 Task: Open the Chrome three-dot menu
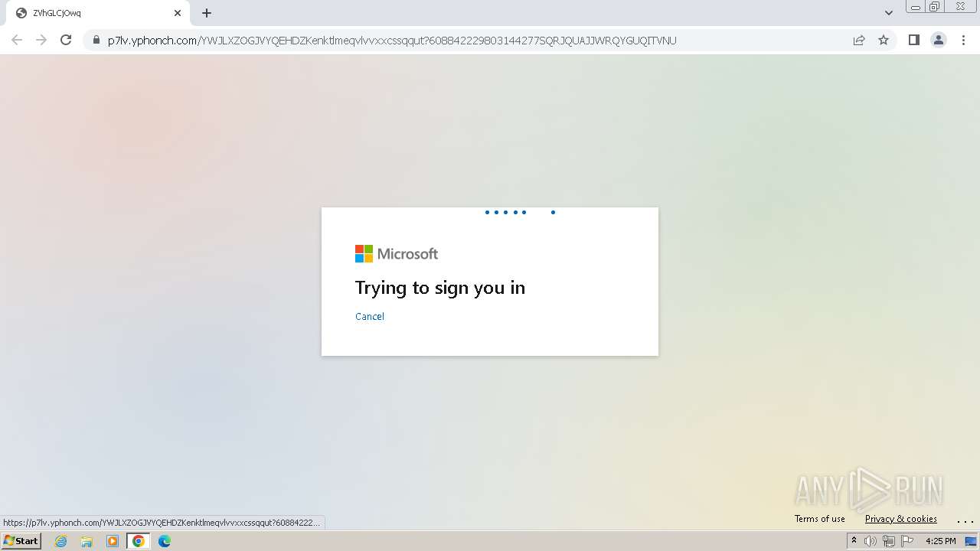point(963,40)
